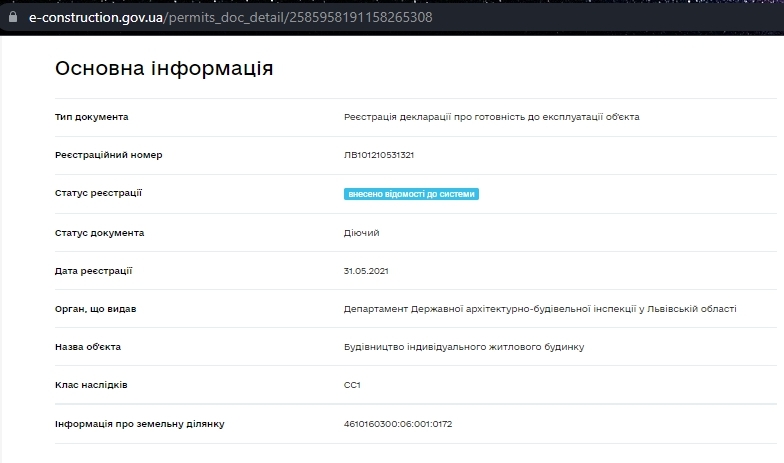Click 'Будівництво індивідуального житлового будинку' value

[x=464, y=347]
